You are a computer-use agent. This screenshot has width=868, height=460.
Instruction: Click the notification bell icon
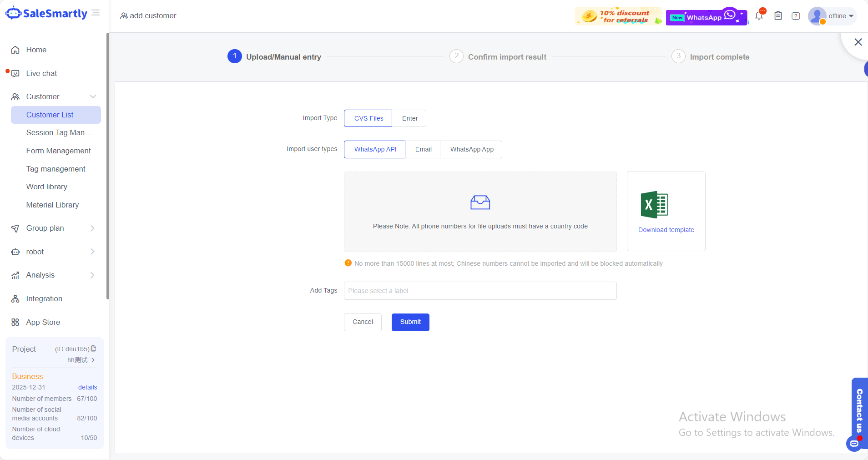pos(759,16)
